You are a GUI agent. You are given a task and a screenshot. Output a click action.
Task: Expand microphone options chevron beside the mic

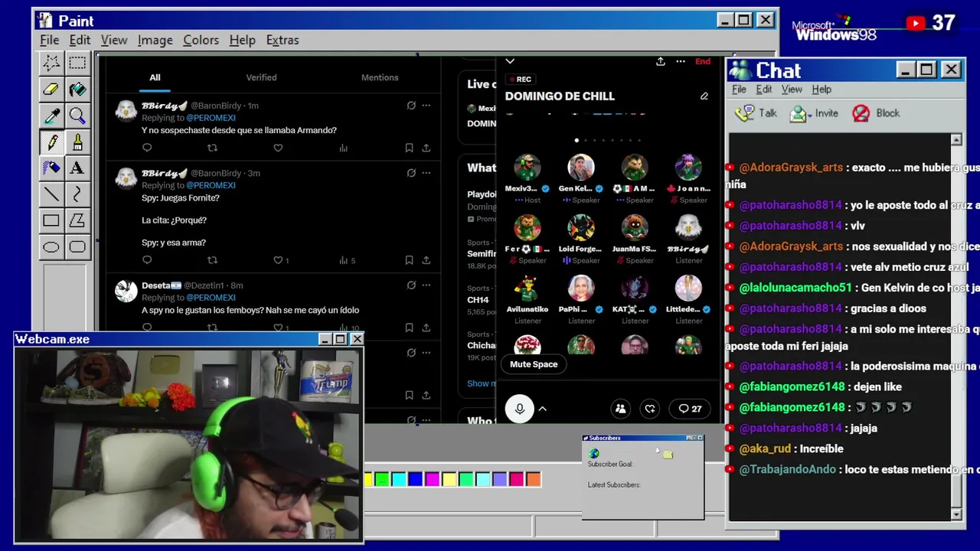(542, 409)
